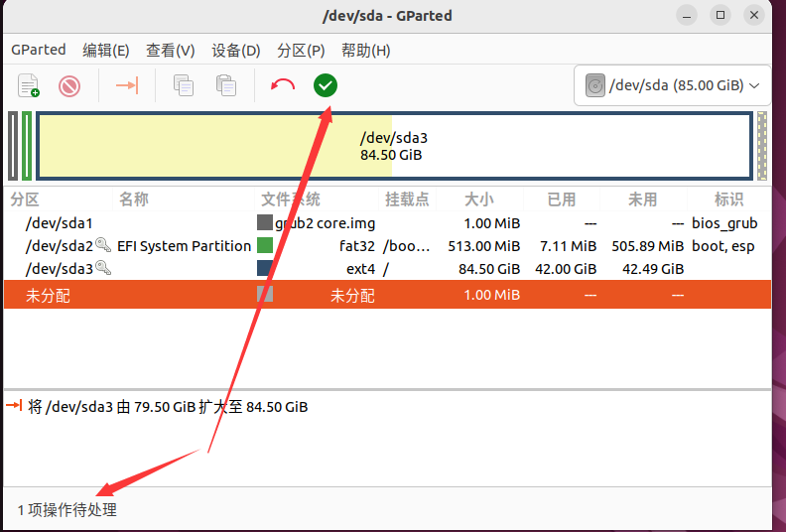786x532 pixels.
Task: Click the copy partition icon
Action: point(184,85)
